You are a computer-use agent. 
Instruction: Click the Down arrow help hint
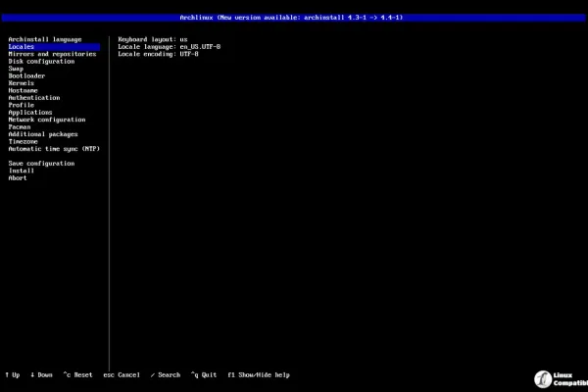click(41, 374)
